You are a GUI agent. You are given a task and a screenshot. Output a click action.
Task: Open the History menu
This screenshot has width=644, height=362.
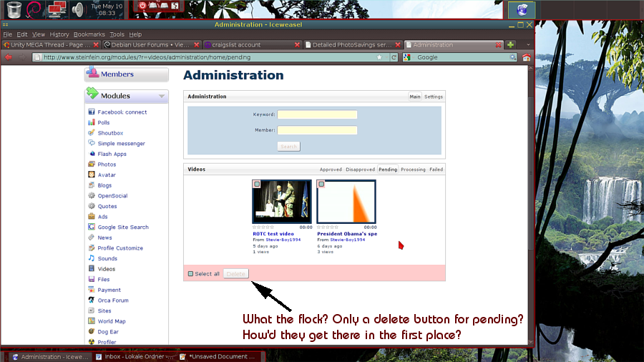pyautogui.click(x=59, y=34)
